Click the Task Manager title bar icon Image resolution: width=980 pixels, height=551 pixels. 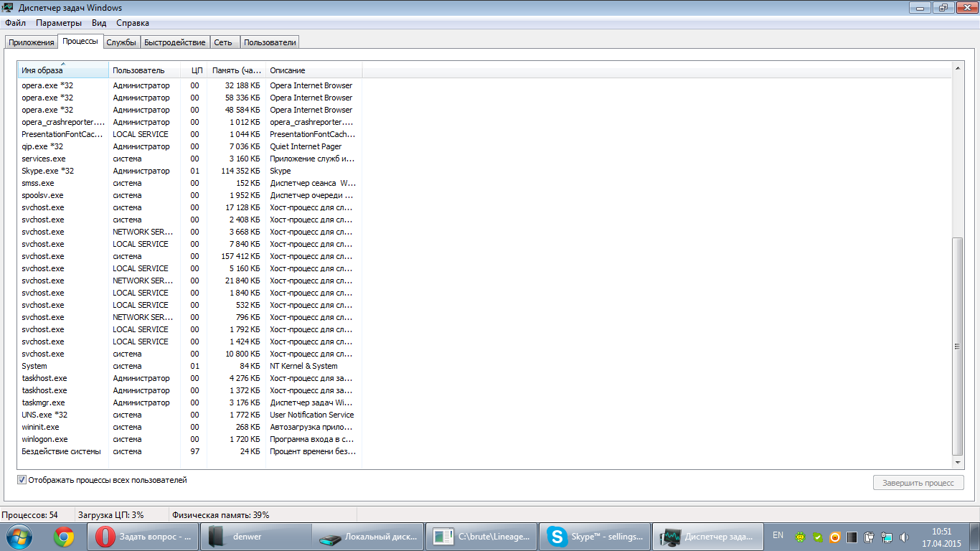(x=9, y=8)
